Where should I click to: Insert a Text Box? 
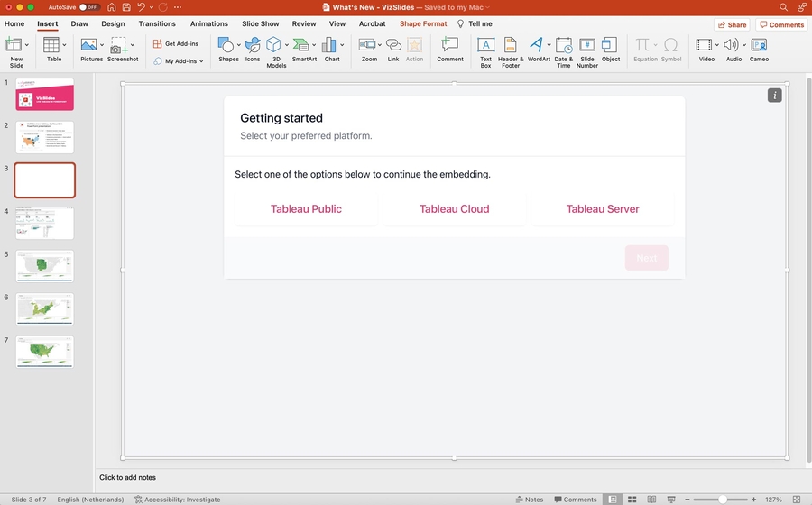[x=485, y=48]
